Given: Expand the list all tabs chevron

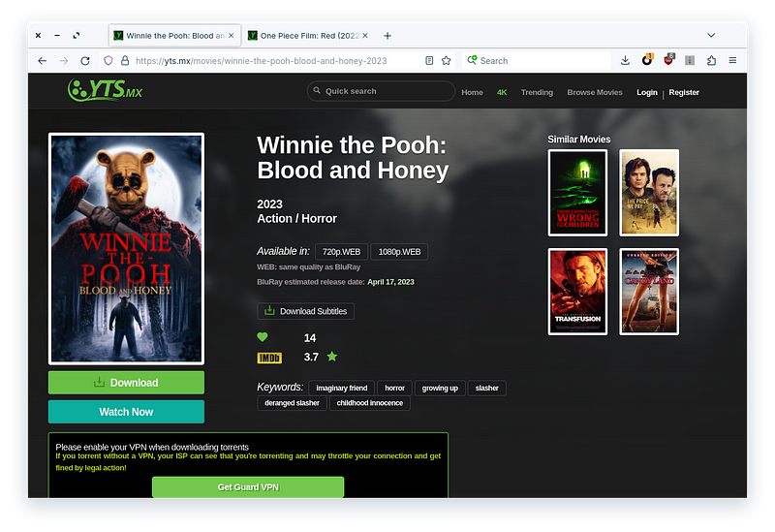Looking at the screenshot, I should pyautogui.click(x=711, y=35).
